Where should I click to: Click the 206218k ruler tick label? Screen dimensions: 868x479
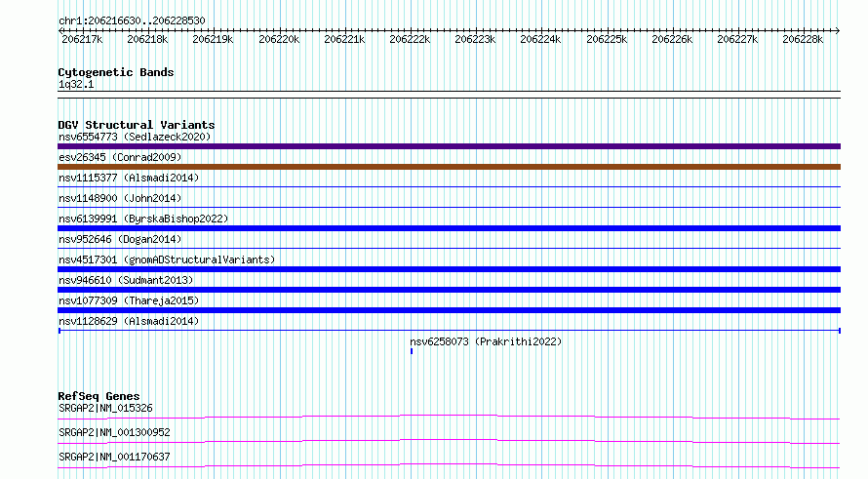point(147,39)
